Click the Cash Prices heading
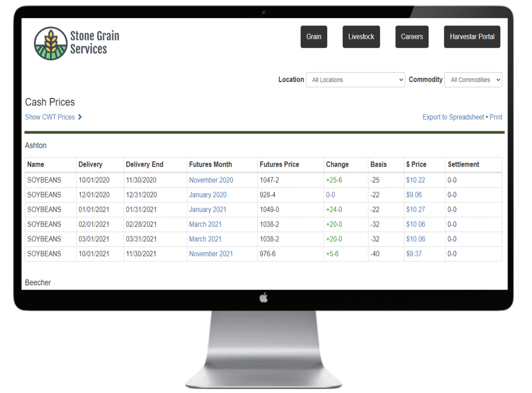The image size is (532, 393). point(50,102)
